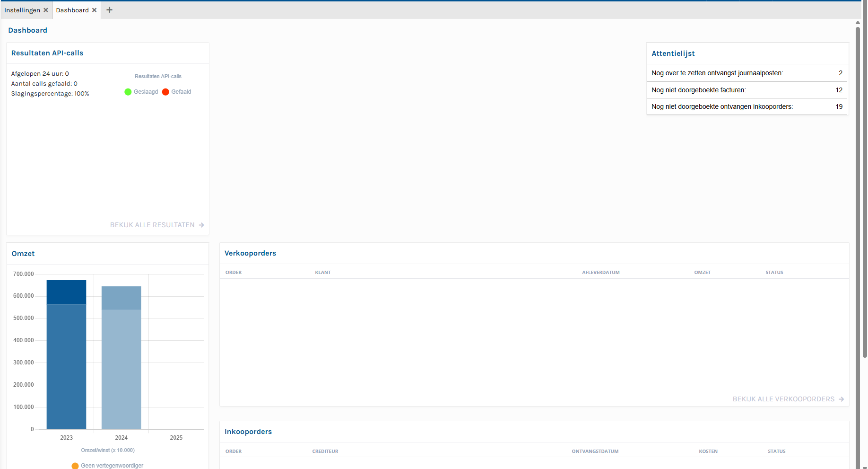Close the Instellingen tab
Viewport: 868px width, 469px height.
tap(46, 9)
